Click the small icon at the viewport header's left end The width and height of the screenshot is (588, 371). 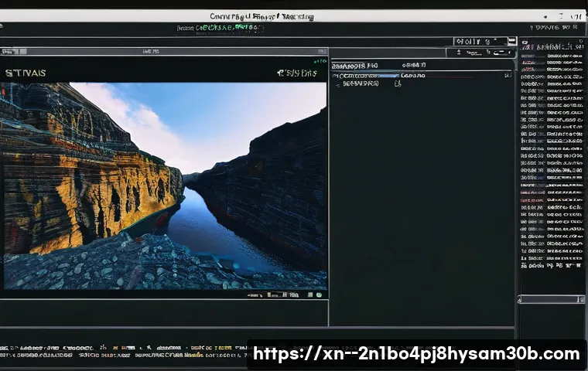pos(8,52)
